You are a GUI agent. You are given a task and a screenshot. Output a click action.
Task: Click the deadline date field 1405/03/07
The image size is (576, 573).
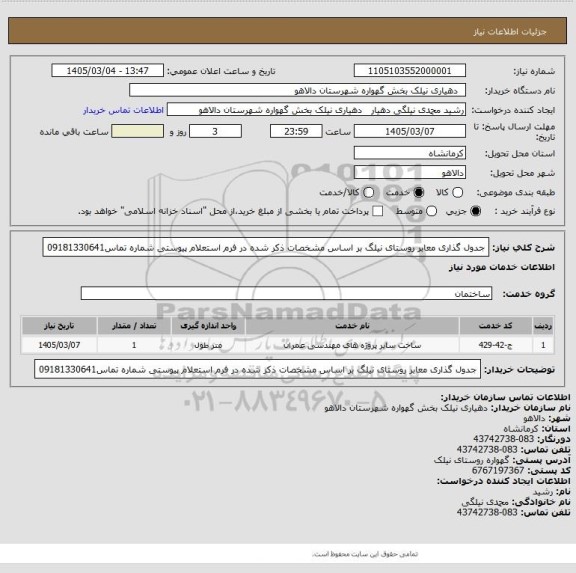[410, 131]
